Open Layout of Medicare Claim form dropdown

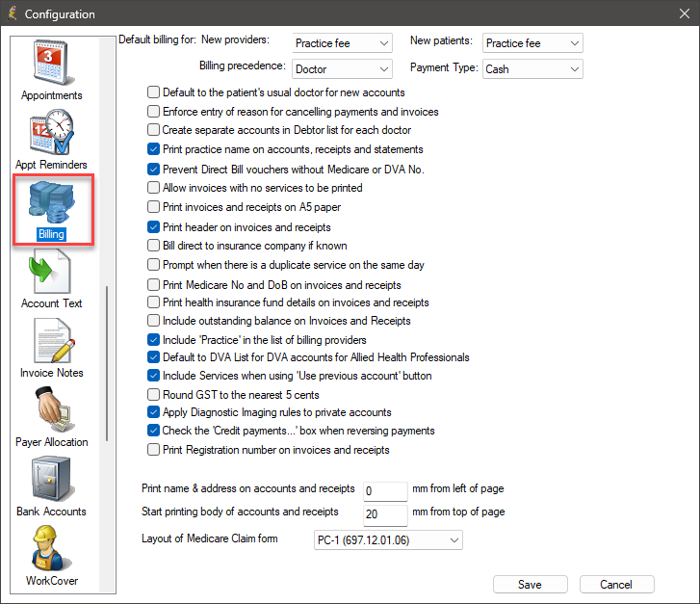pos(388,540)
